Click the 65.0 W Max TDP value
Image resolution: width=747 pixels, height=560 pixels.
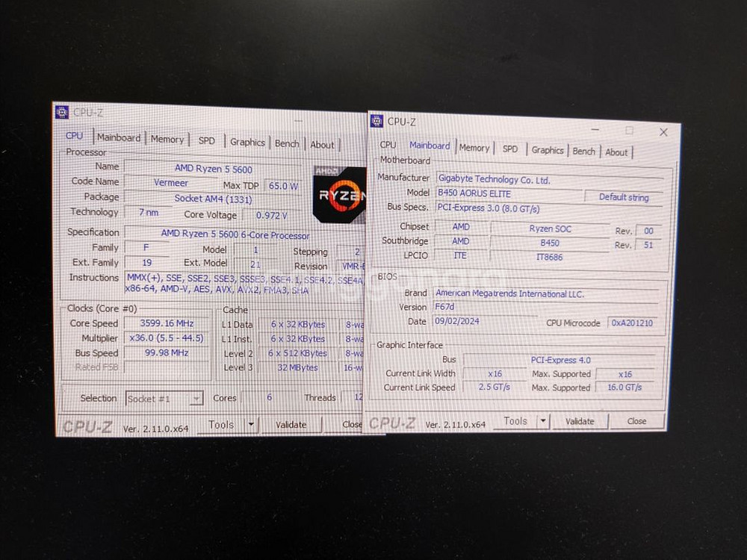283,186
